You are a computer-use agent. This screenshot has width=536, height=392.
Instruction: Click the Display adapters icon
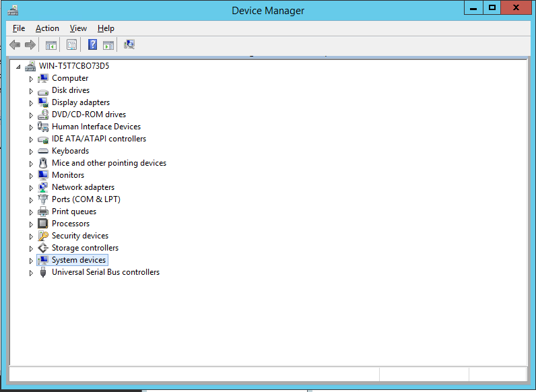click(43, 102)
